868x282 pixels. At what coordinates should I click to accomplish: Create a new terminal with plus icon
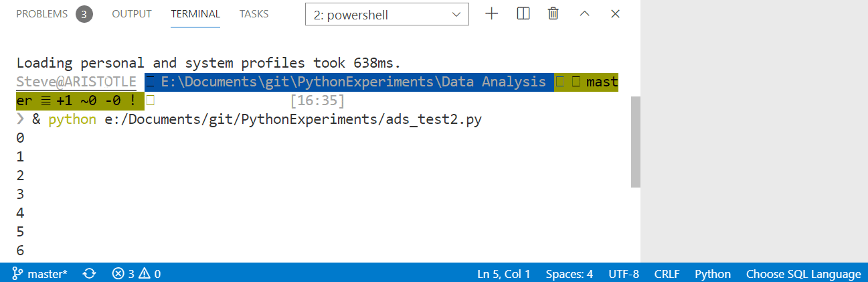(492, 14)
